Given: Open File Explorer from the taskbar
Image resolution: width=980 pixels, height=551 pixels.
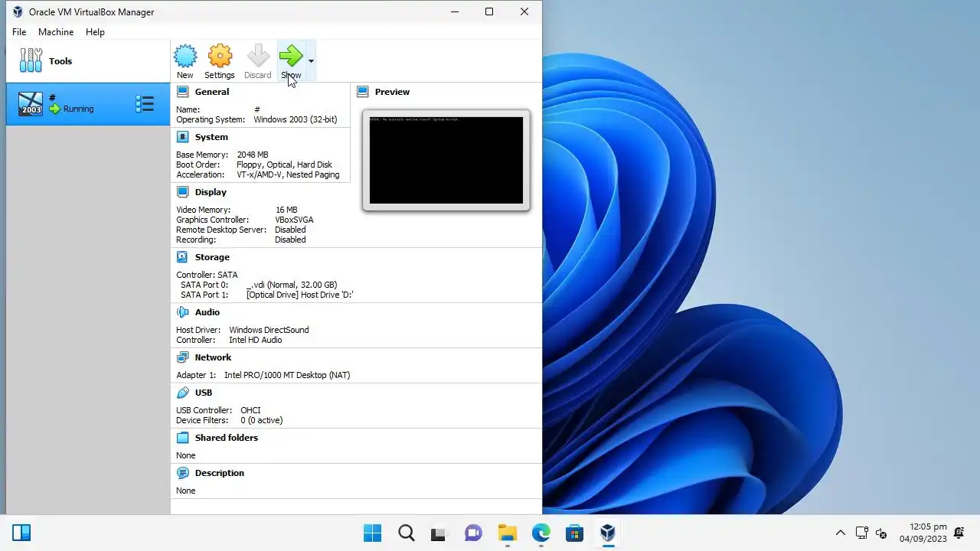Looking at the screenshot, I should click(x=507, y=533).
